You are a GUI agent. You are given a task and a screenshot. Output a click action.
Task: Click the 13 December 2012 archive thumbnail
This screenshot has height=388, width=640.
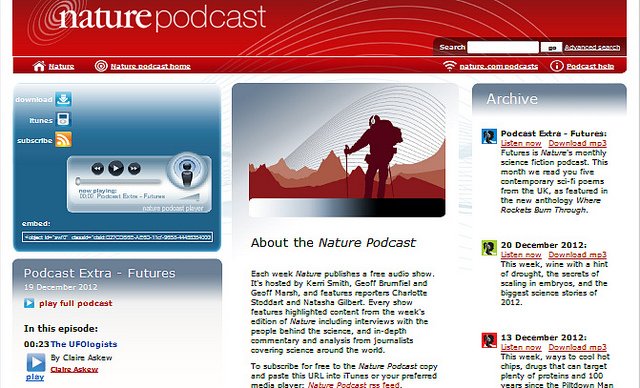[489, 340]
